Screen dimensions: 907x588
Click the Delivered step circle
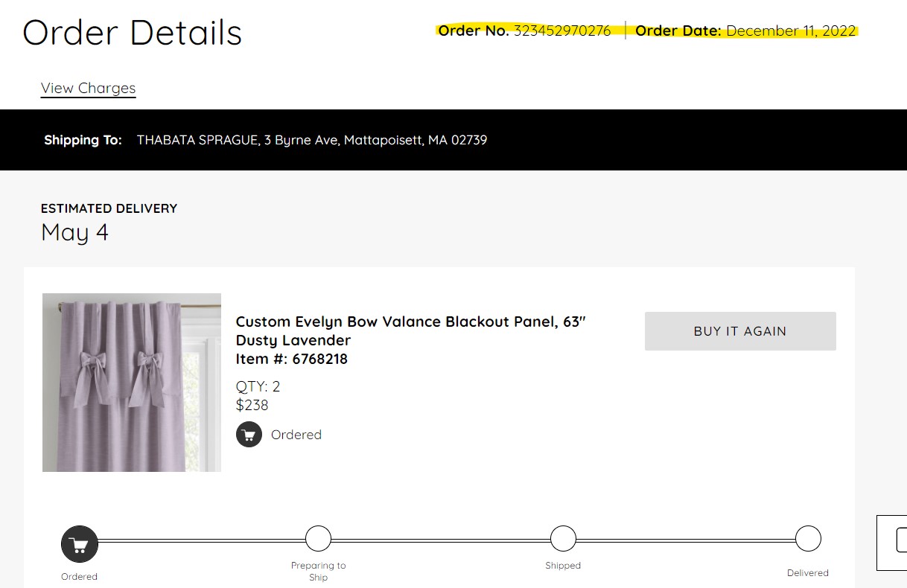tap(808, 538)
